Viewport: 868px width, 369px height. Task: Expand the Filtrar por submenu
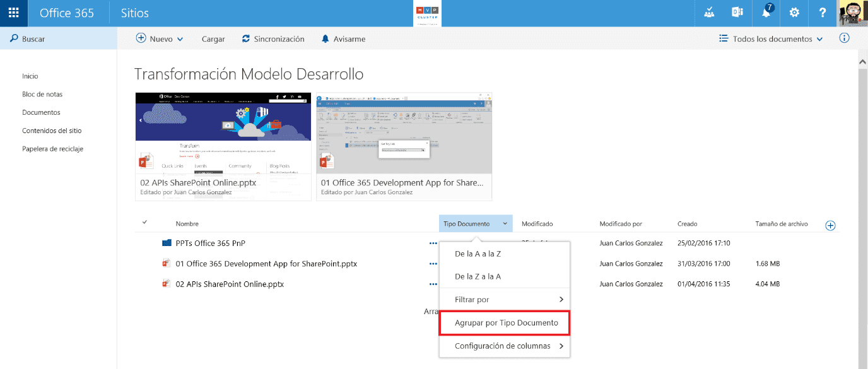pos(505,300)
